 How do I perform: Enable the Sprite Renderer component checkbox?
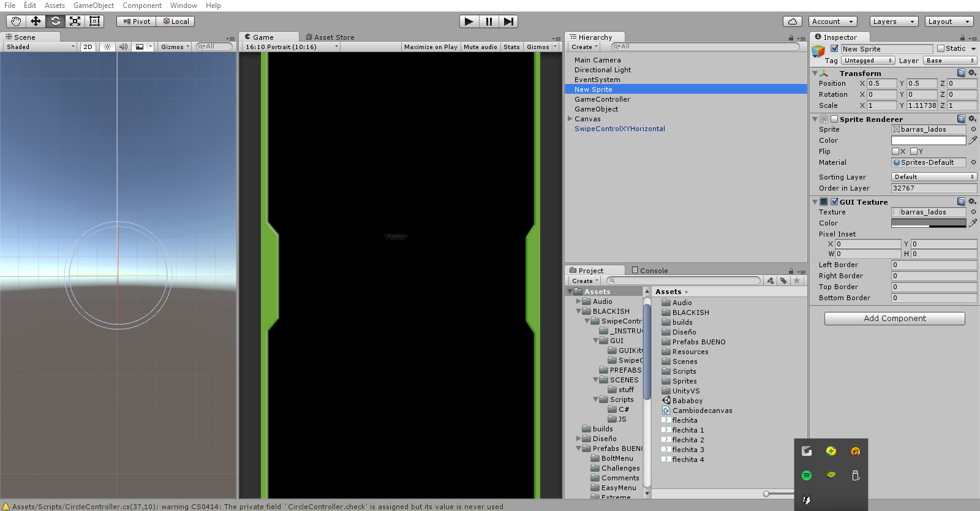point(834,119)
